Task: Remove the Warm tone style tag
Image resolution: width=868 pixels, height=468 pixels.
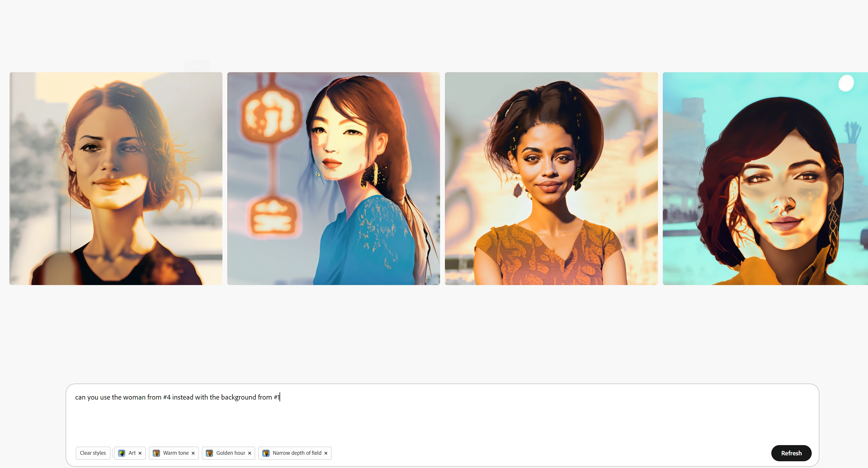Action: point(193,453)
